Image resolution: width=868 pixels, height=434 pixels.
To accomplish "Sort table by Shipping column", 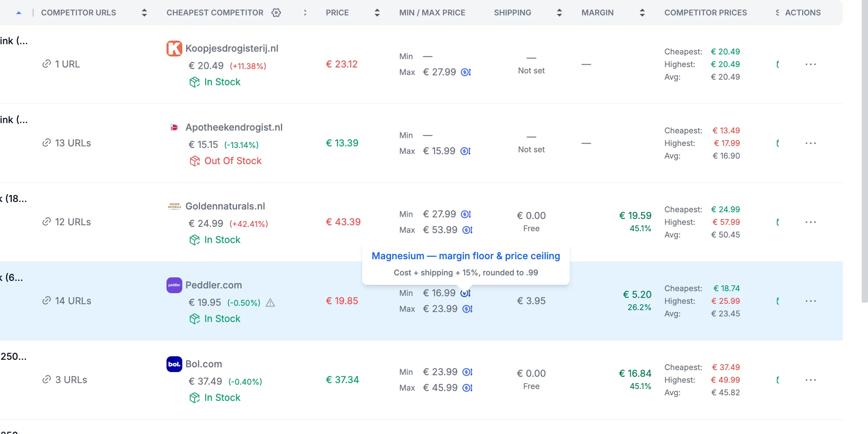I will coord(559,13).
